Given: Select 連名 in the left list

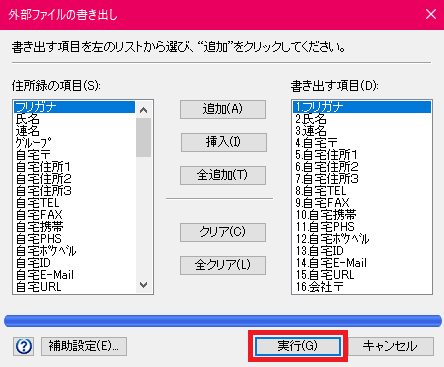Looking at the screenshot, I should (x=75, y=131).
